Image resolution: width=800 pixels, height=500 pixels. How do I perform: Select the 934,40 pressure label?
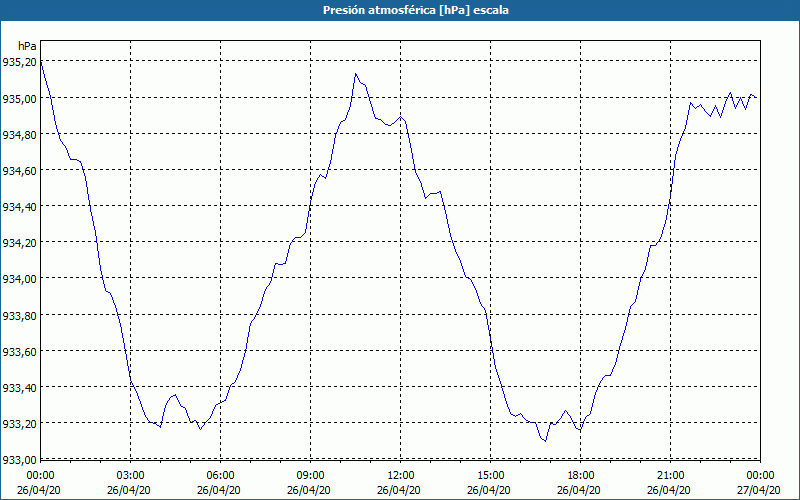tap(20, 206)
